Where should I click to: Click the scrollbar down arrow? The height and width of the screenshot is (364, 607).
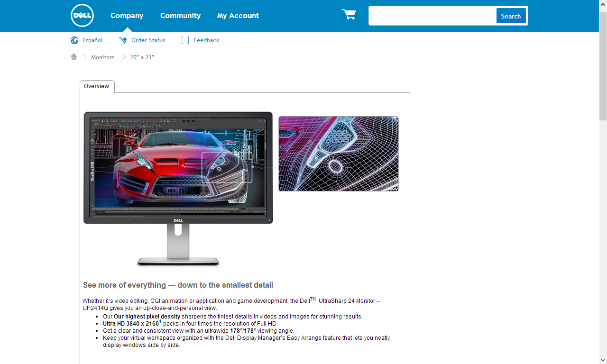[603, 360]
